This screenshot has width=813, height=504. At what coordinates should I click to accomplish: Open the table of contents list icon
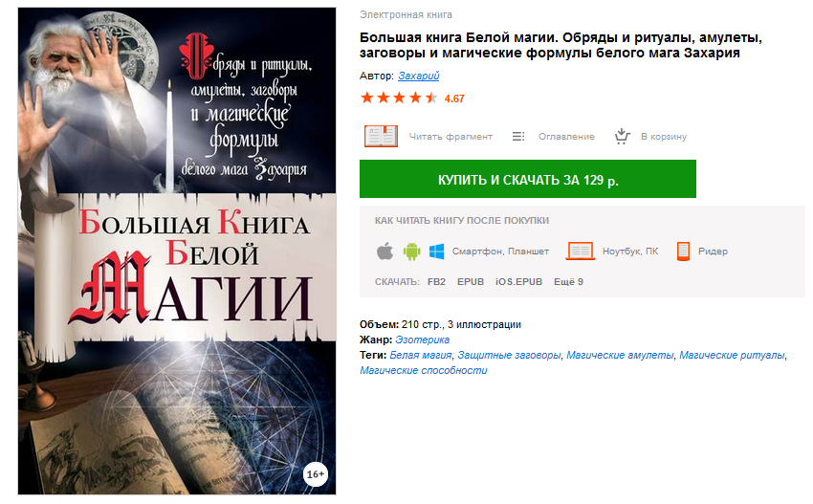518,137
